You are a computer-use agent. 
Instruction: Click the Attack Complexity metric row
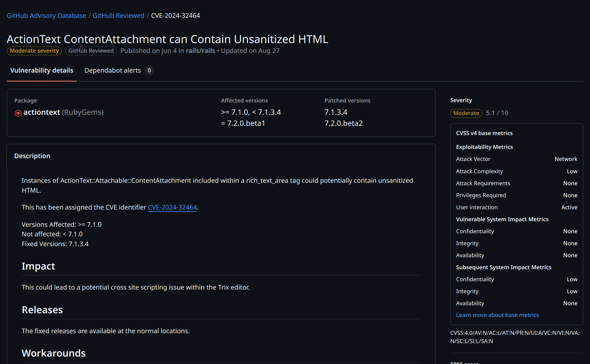point(516,171)
